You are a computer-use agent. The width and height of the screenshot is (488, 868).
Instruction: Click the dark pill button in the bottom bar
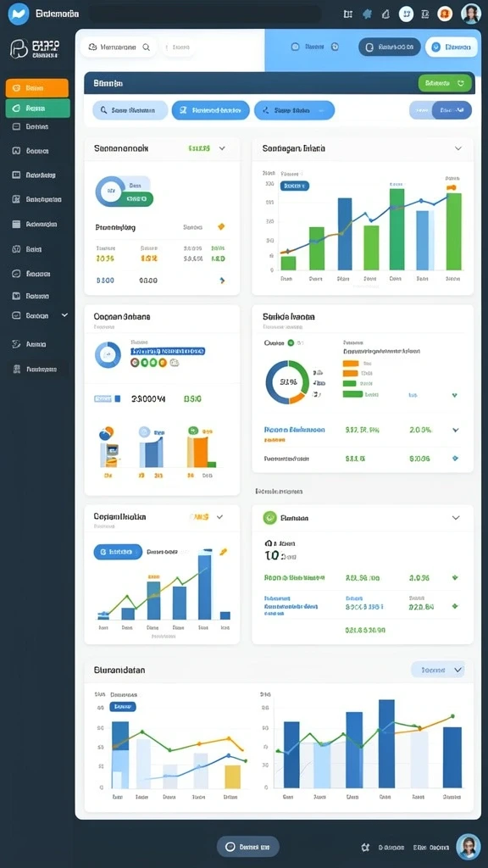click(x=248, y=847)
